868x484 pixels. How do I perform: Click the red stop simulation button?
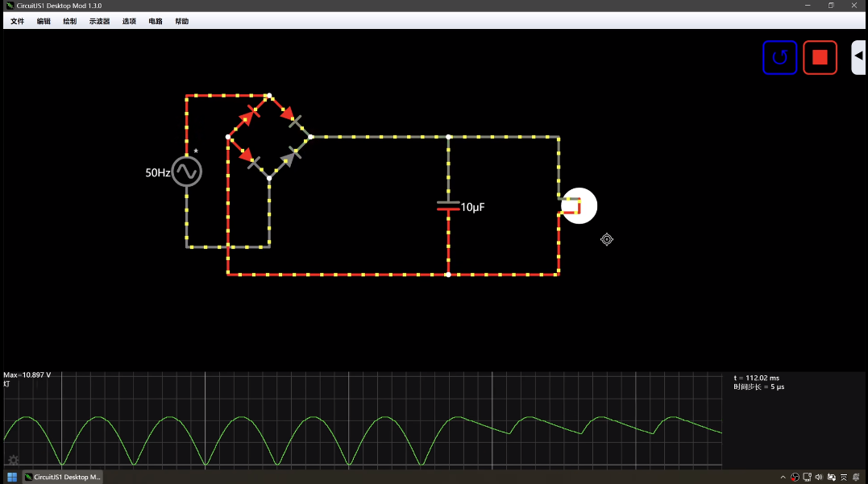click(x=820, y=57)
